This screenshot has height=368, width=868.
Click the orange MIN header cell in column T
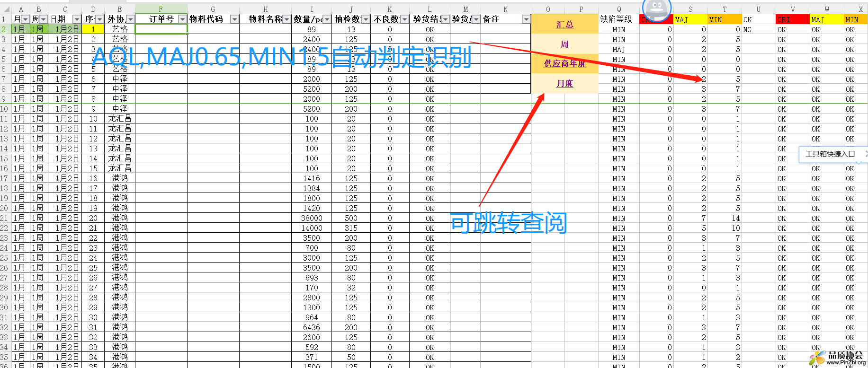pos(725,19)
